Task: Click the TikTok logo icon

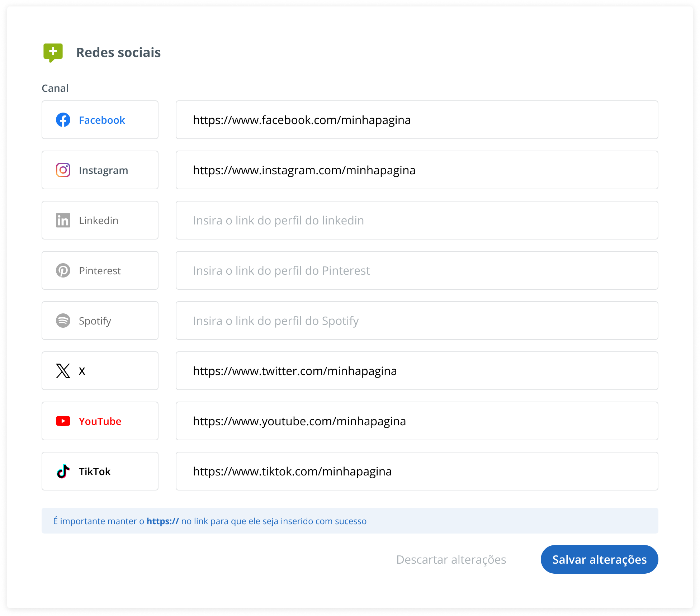Action: [x=63, y=471]
